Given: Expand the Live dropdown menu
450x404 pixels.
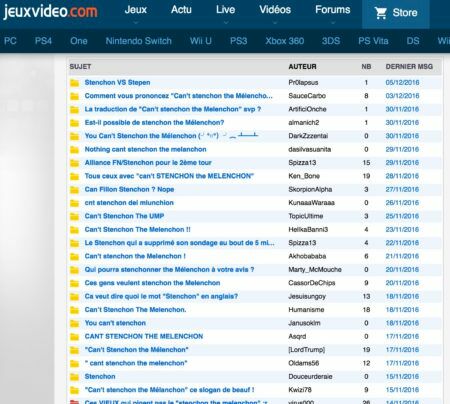Looking at the screenshot, I should tap(225, 10).
